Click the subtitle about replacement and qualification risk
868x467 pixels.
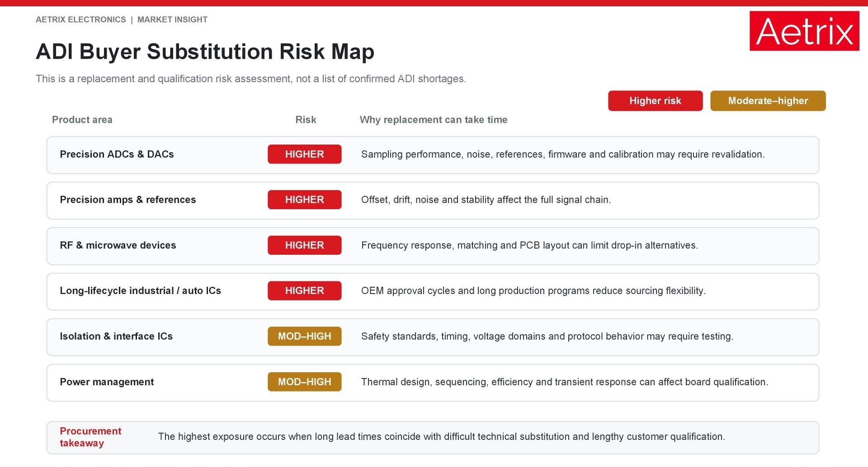point(251,79)
